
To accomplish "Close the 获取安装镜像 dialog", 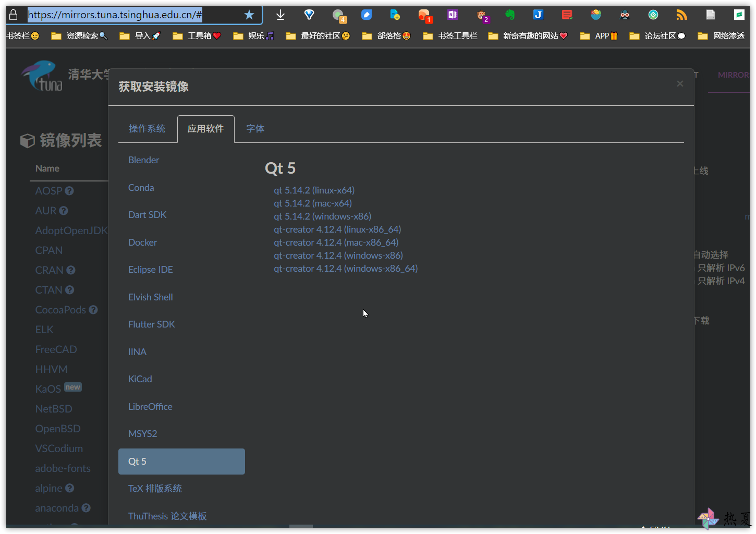I will tap(680, 83).
